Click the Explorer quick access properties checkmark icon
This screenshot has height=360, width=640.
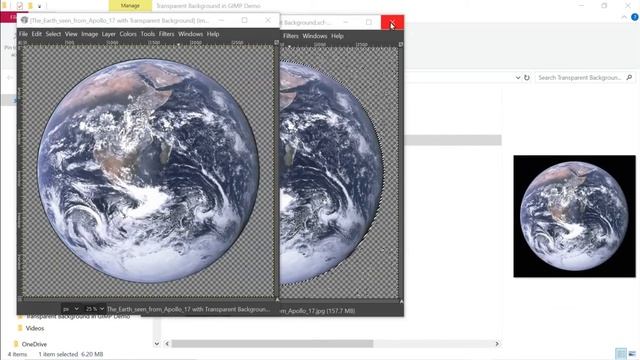[20, 6]
